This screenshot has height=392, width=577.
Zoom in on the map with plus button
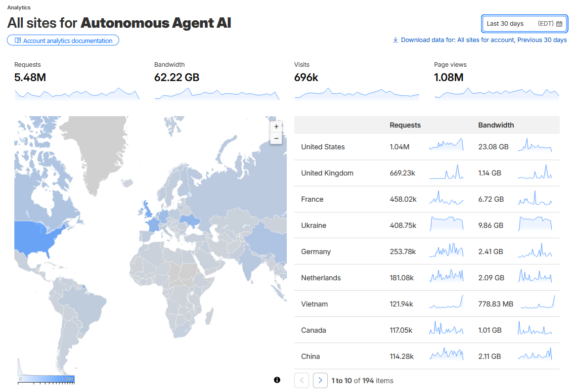point(276,126)
